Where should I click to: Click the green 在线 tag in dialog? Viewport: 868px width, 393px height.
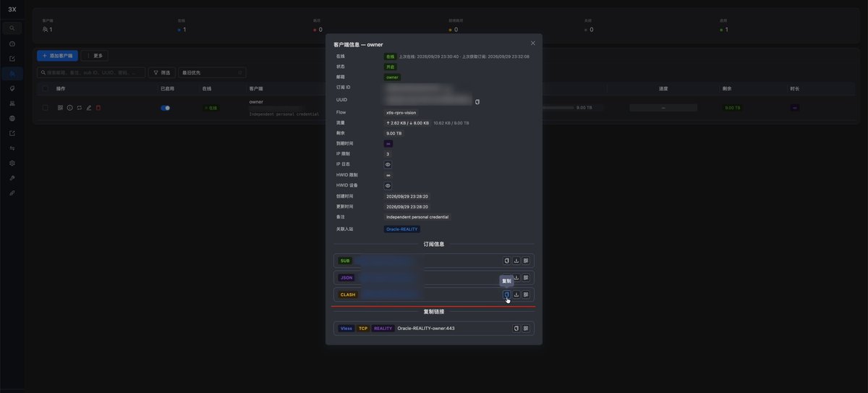coord(391,56)
